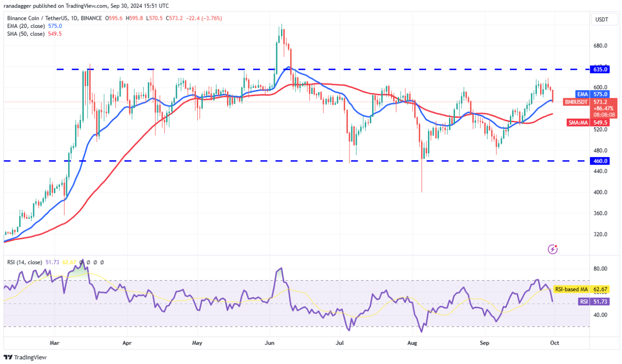Click the Mar label on time axis
Screen dimensions: 622x364
pos(55,343)
